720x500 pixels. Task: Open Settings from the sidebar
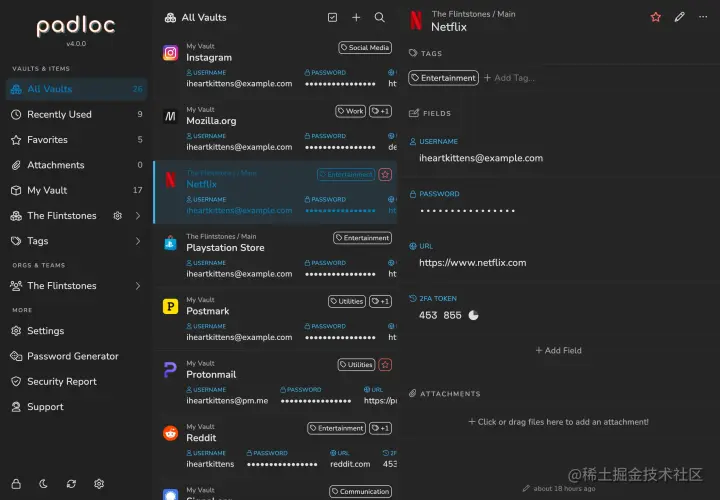pos(76,331)
